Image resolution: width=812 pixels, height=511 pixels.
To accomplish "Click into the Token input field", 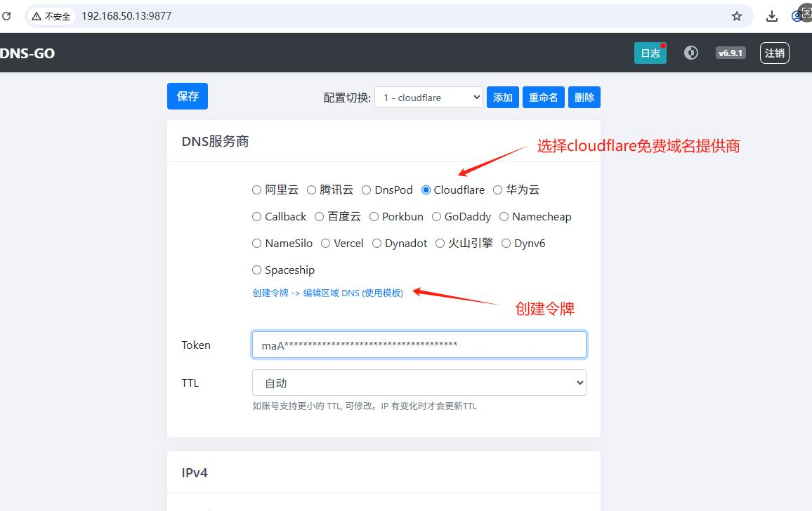I will pyautogui.click(x=419, y=345).
